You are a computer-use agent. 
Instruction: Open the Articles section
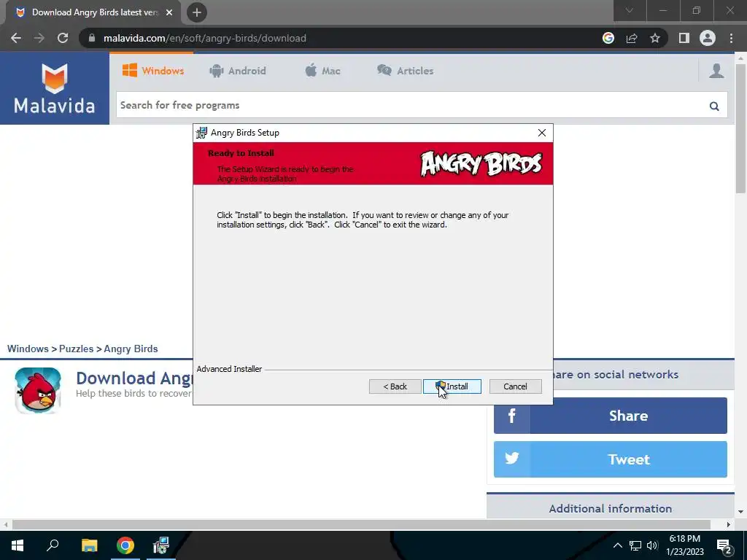[406, 71]
